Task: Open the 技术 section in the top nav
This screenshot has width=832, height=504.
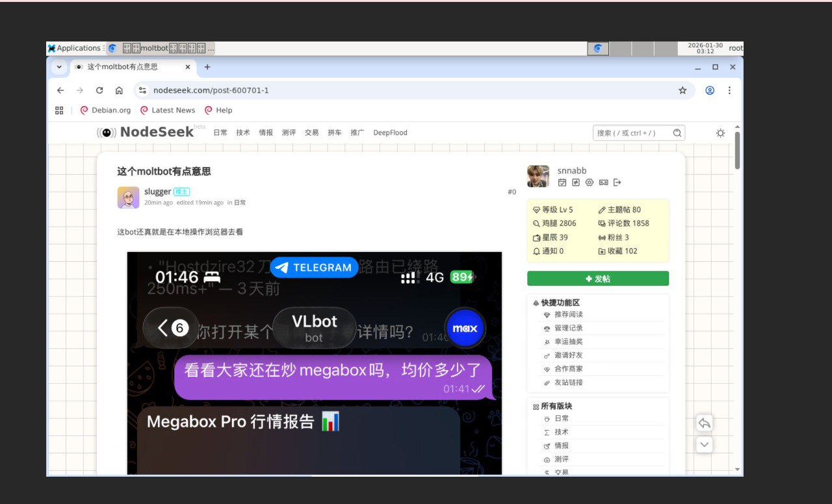Action: pyautogui.click(x=243, y=132)
